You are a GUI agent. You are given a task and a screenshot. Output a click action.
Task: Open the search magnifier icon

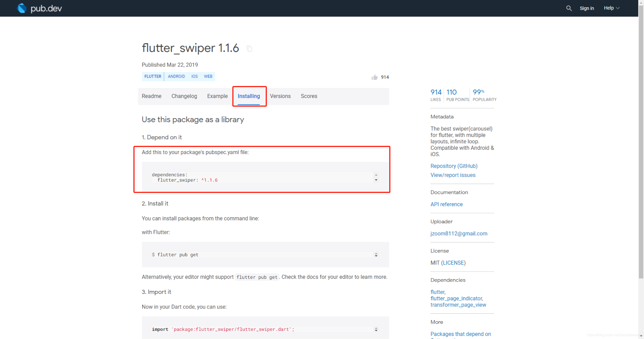pyautogui.click(x=569, y=8)
